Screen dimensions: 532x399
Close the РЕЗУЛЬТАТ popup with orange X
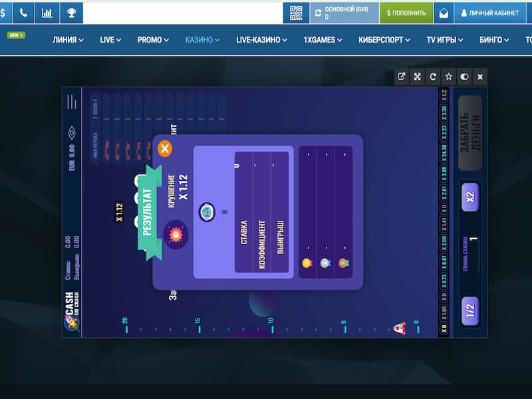pyautogui.click(x=165, y=148)
